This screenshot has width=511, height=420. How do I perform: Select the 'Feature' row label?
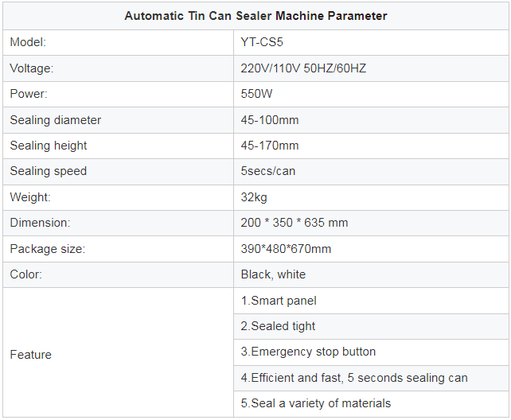point(31,355)
